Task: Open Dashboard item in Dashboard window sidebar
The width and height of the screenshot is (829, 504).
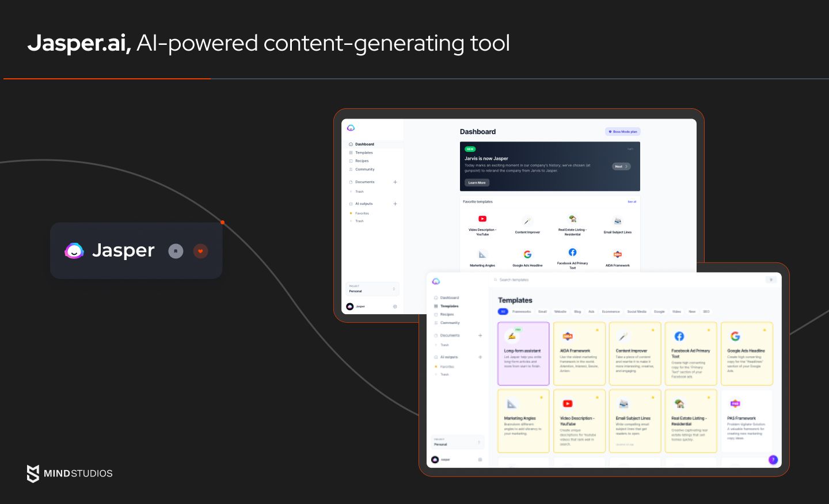Action: click(374, 144)
